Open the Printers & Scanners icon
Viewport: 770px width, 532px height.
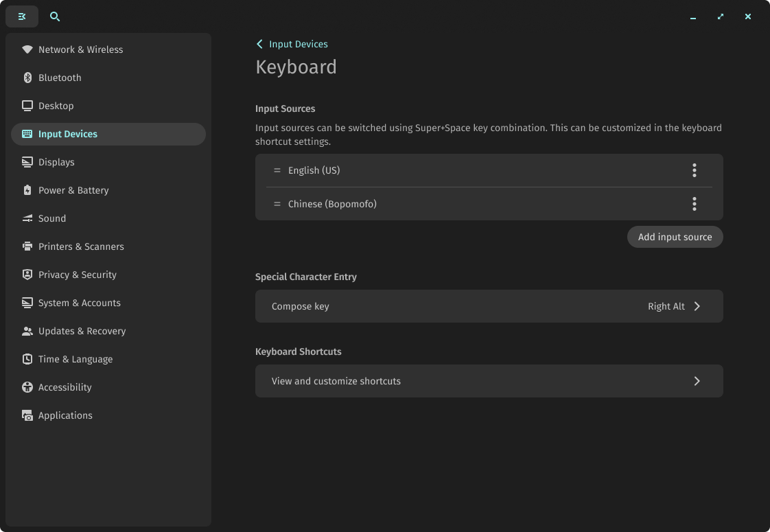point(27,246)
